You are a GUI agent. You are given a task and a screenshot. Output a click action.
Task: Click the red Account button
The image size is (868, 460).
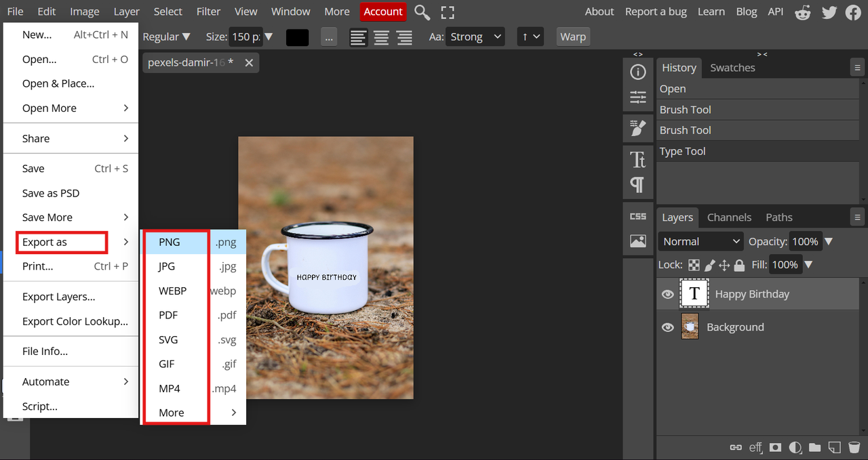click(383, 12)
